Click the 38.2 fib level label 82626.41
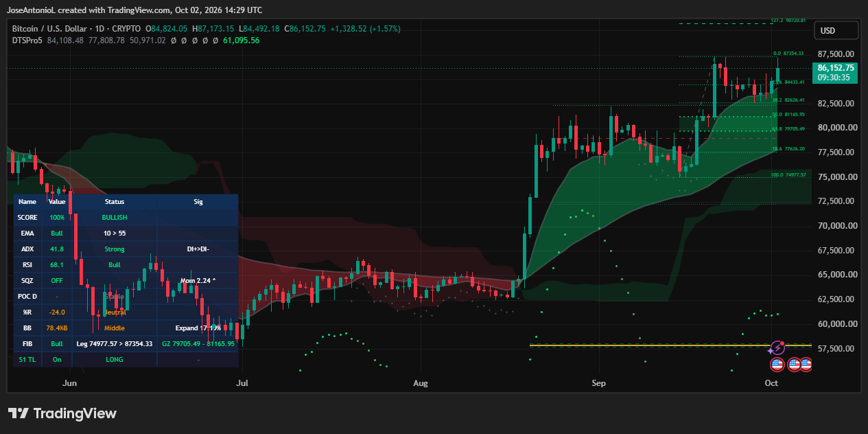This screenshot has height=434, width=868. click(x=788, y=100)
